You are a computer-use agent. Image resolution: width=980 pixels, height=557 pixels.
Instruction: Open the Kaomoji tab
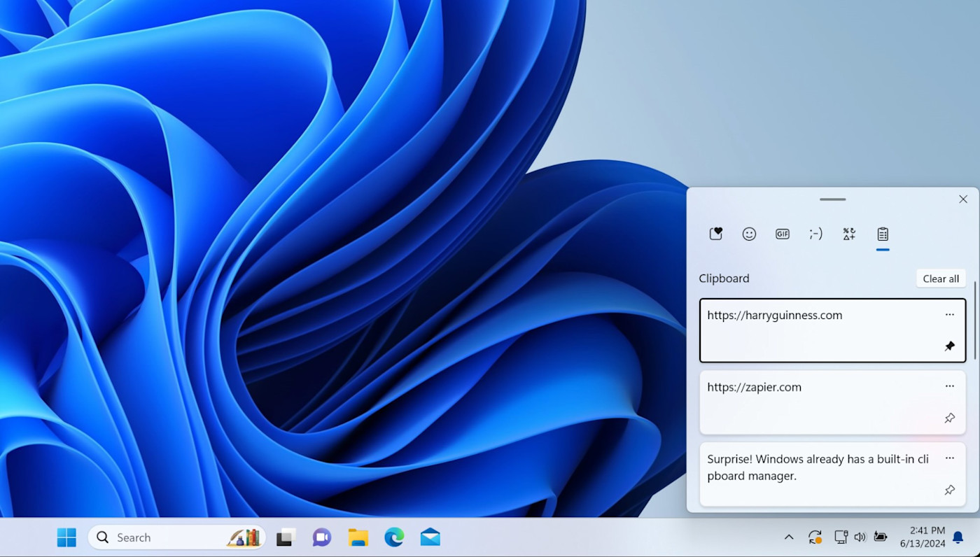(x=815, y=234)
